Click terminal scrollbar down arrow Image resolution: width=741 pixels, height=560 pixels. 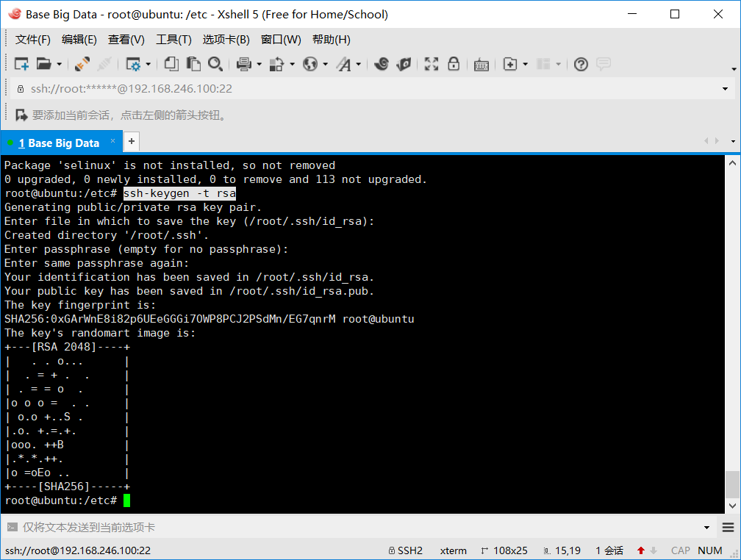732,506
